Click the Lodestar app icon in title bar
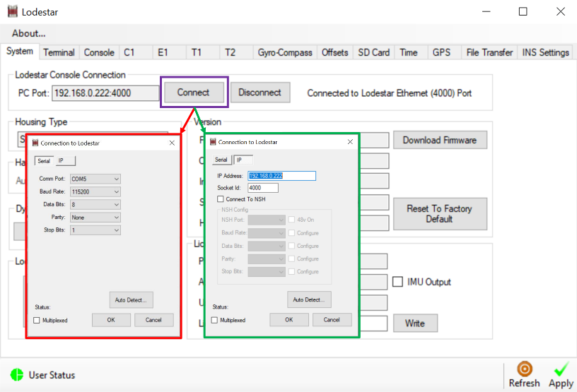Image resolution: width=577 pixels, height=392 pixels. (x=11, y=12)
